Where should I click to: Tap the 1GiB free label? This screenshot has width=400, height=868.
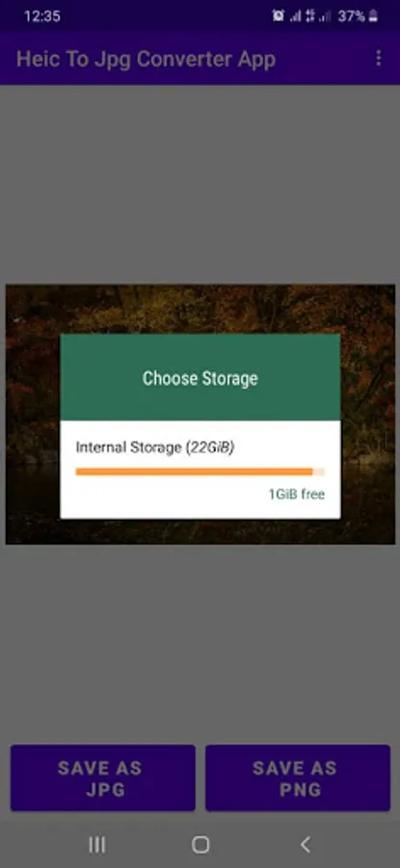pyautogui.click(x=297, y=495)
